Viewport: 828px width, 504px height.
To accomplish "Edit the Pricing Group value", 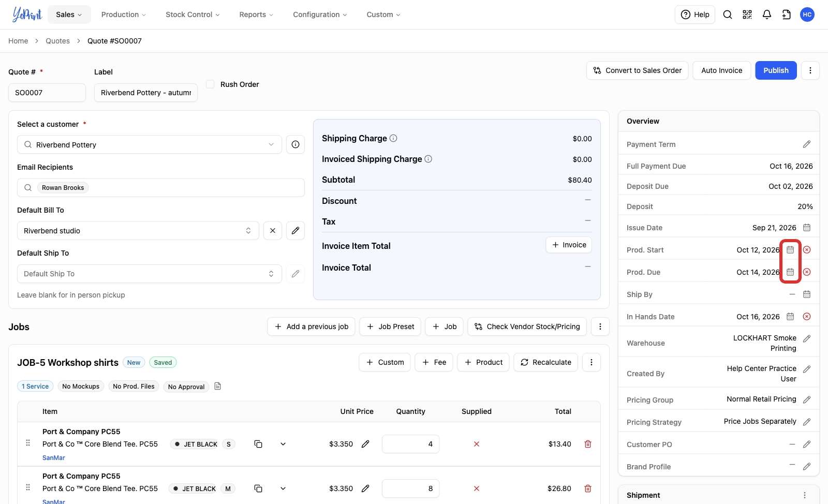I will [807, 400].
